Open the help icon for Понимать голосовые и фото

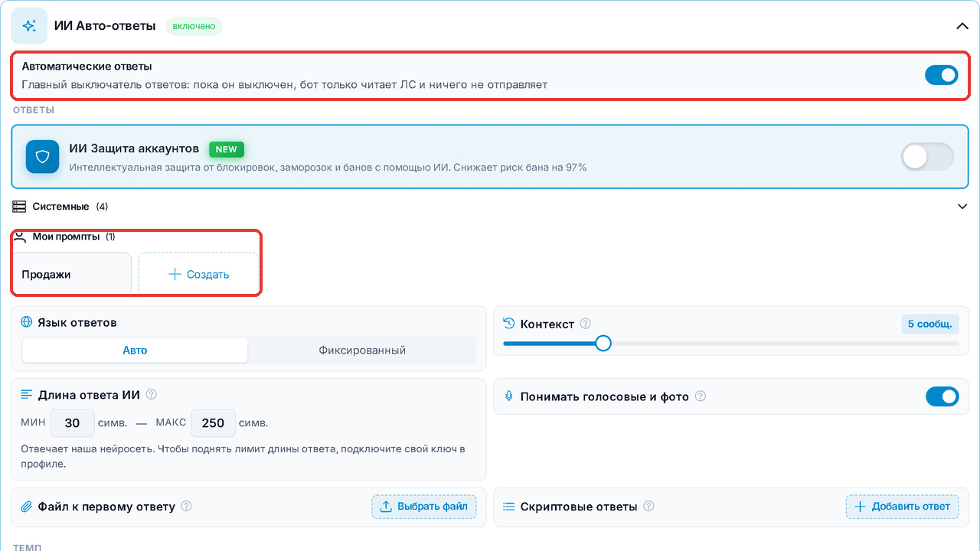700,396
